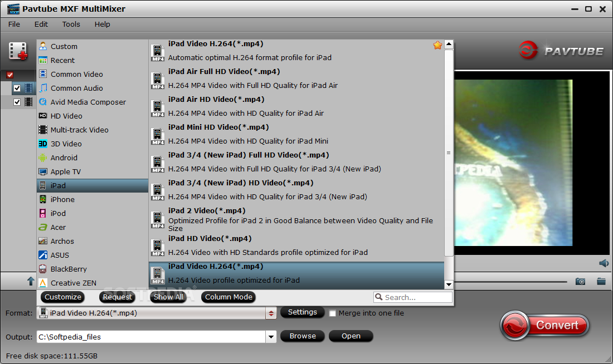Click the add video file icon
This screenshot has width=613, height=364.
tap(18, 51)
